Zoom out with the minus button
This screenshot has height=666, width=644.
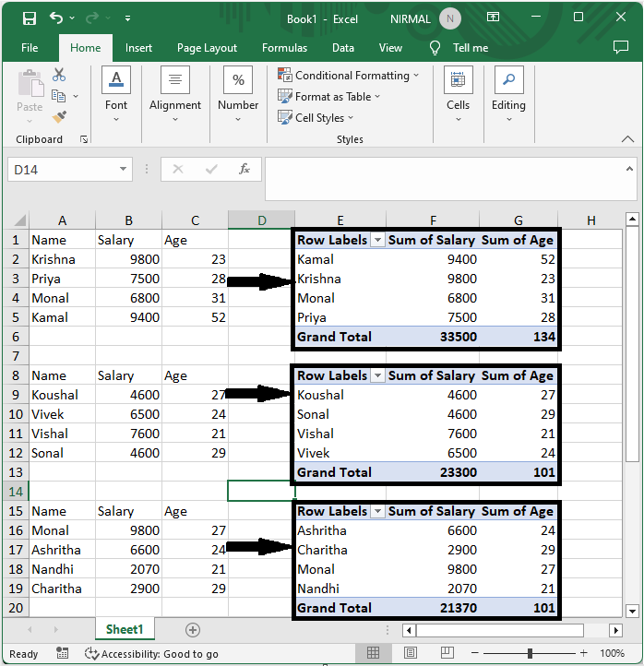click(474, 653)
